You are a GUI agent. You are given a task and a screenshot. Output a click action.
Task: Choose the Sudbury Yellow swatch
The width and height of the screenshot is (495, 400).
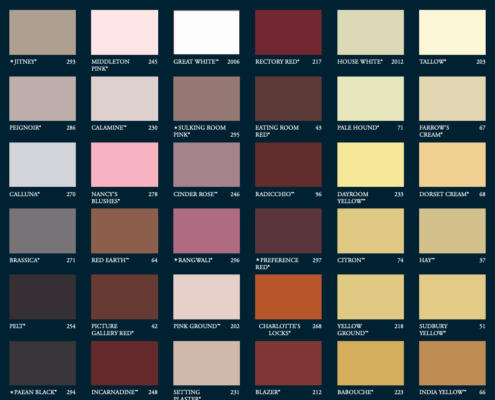click(x=452, y=297)
